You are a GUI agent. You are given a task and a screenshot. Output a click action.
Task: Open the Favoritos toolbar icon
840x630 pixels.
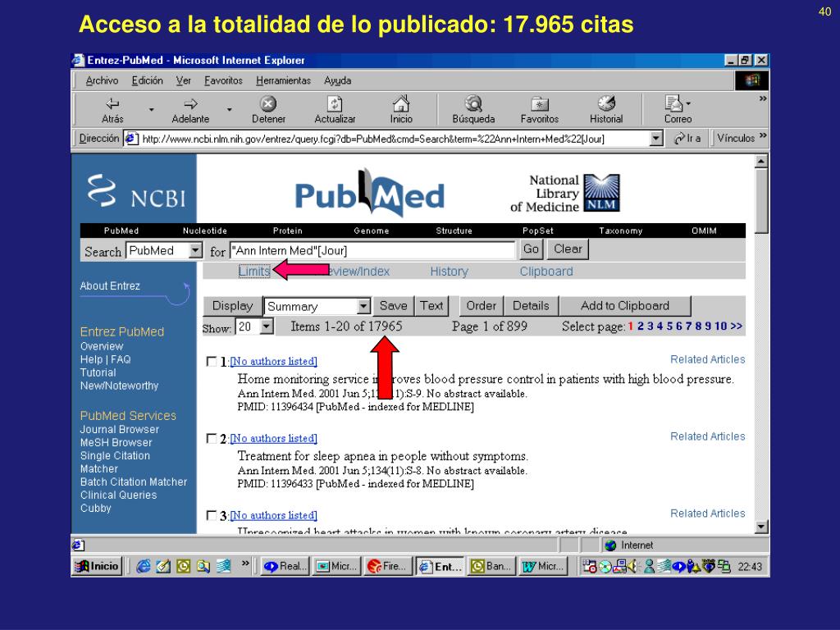(x=540, y=103)
